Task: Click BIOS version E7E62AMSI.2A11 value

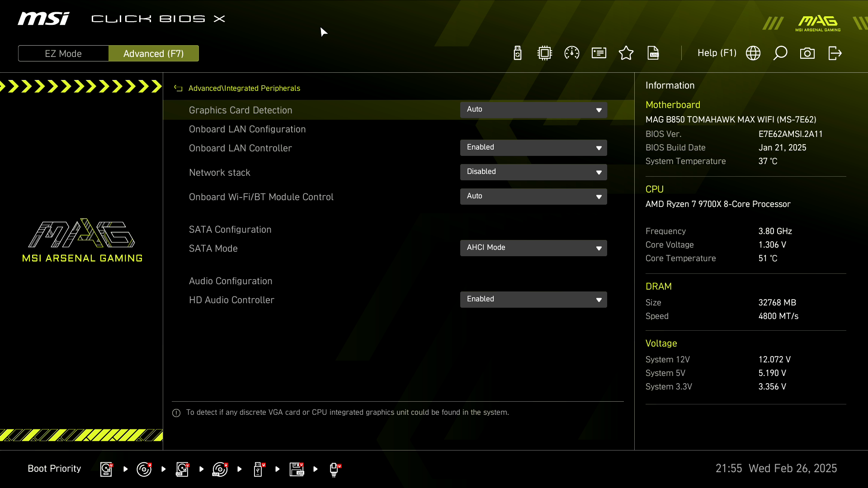Action: tap(791, 134)
